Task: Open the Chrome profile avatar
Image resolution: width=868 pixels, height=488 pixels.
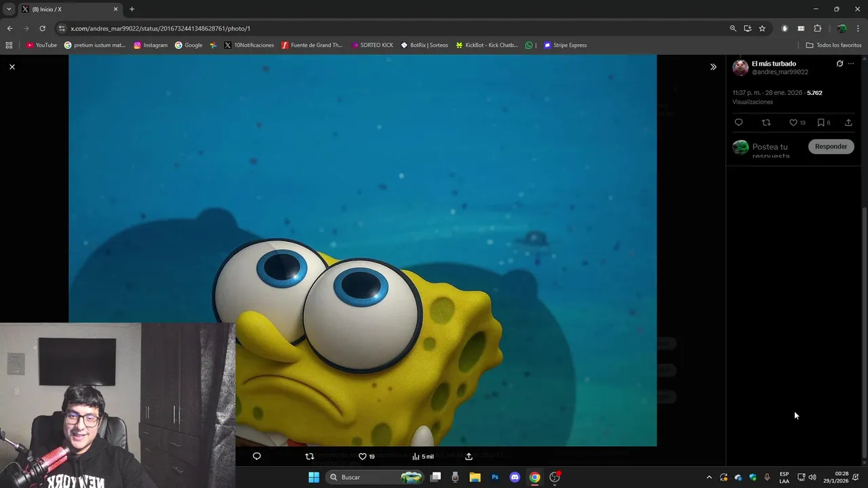Action: (842, 28)
